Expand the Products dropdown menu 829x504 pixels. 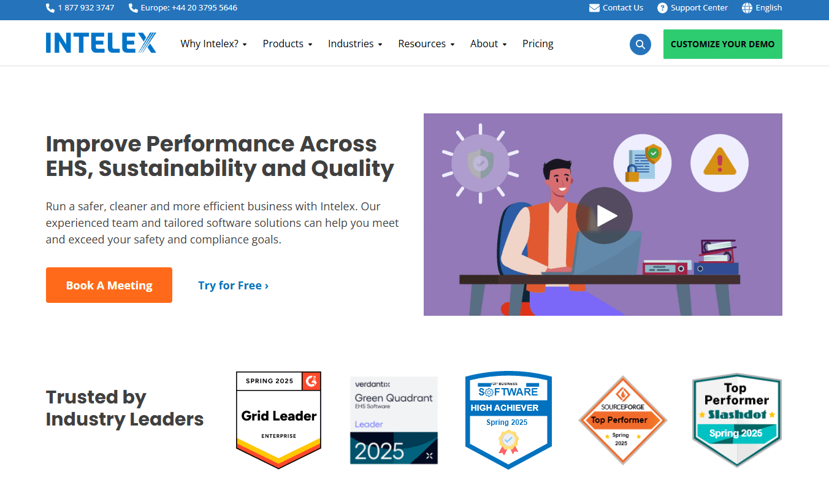coord(288,44)
